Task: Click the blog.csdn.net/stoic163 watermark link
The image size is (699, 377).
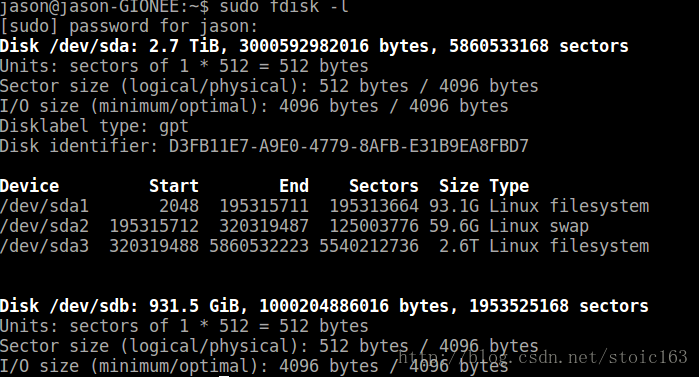Action: tap(543, 357)
